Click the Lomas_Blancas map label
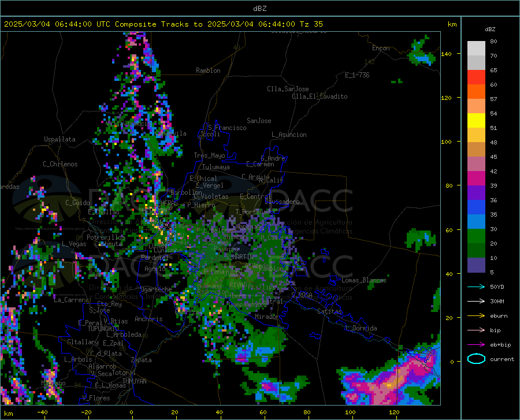This screenshot has height=420, width=520. pyautogui.click(x=364, y=280)
